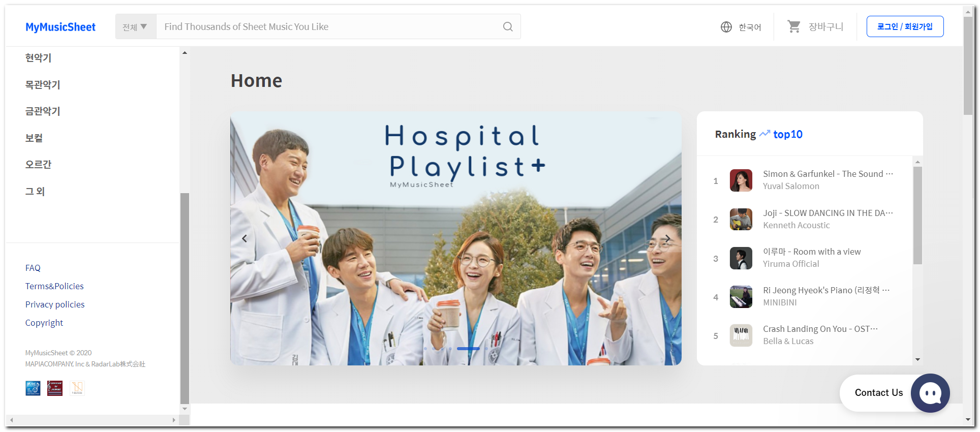Viewport: 980px width, 432px height.
Task: Open the FAQ link
Action: pos(33,268)
